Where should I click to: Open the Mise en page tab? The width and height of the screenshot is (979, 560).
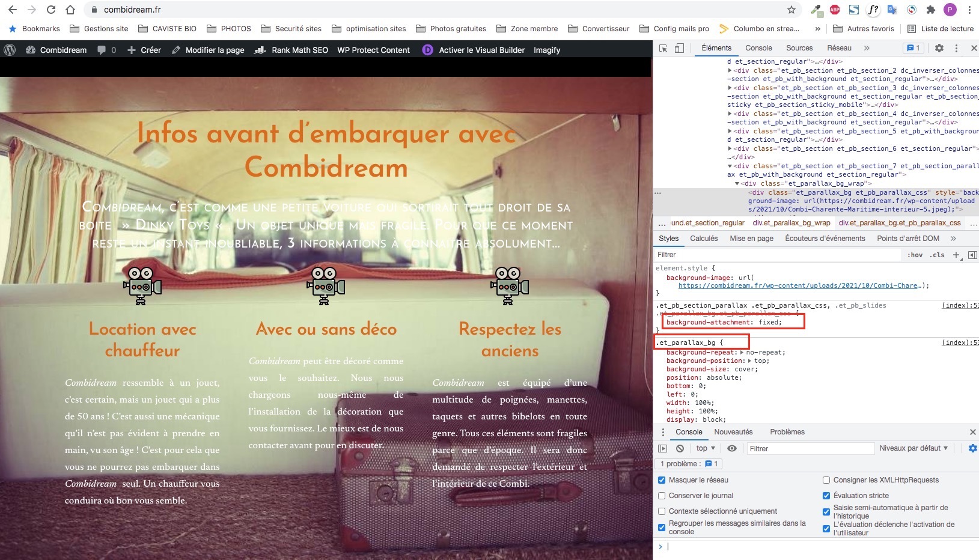click(751, 239)
